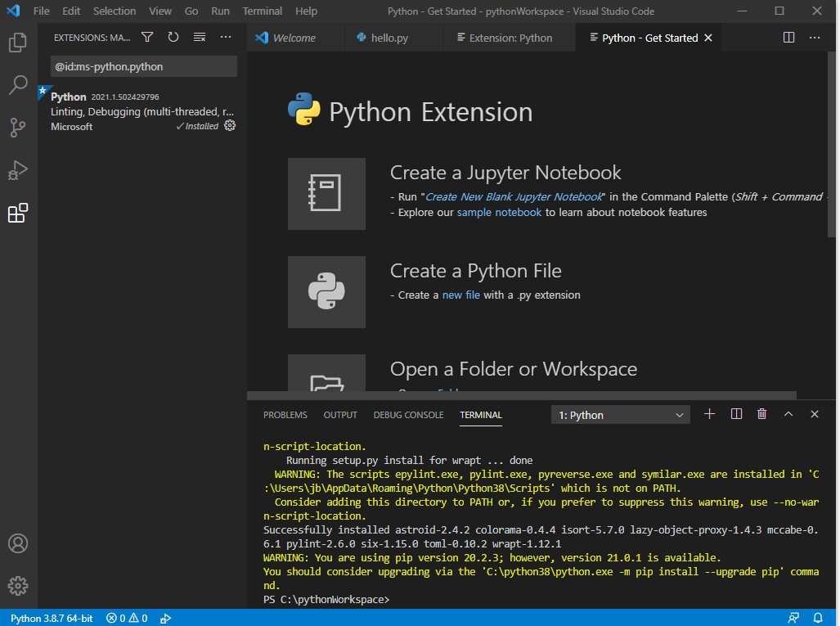Click the extensions search field '@id:ms-python.python'
This screenshot has height=626, width=840.
tap(144, 66)
